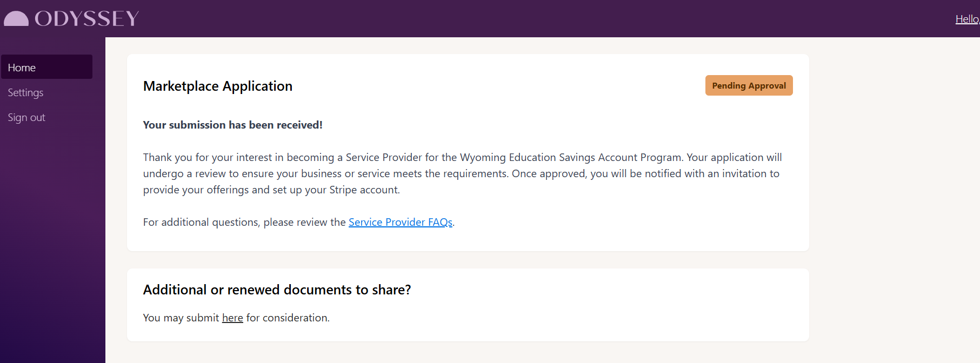Open the Hello user link in header
Screen dimensions: 980x363
(x=967, y=19)
